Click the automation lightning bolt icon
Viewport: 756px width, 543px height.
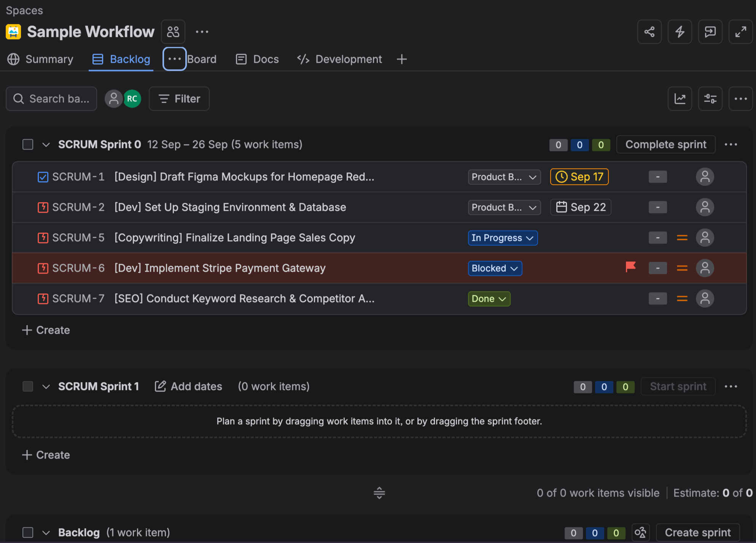click(680, 32)
